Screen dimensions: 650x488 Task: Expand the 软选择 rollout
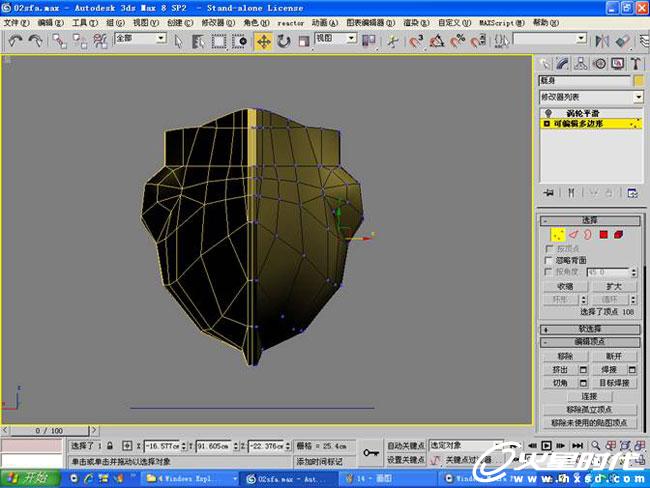pos(590,329)
